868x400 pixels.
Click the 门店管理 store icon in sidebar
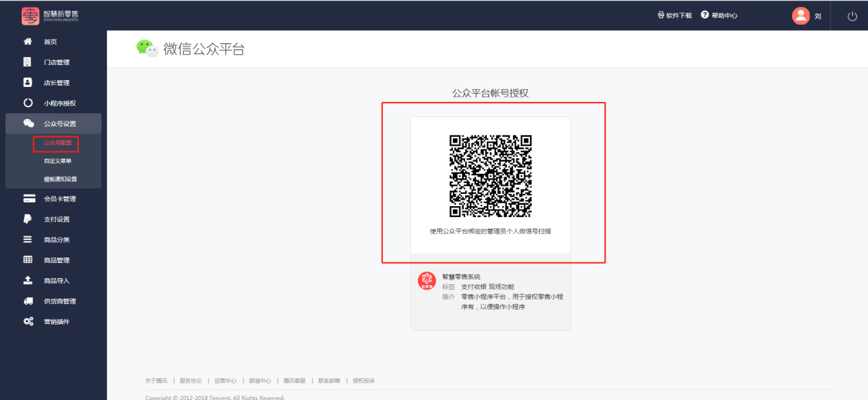point(27,62)
